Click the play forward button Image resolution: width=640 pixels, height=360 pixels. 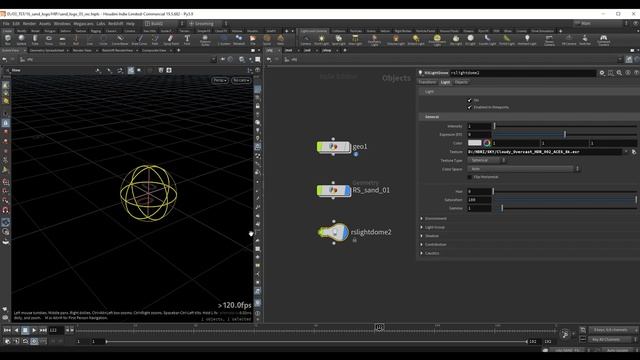pos(34,330)
